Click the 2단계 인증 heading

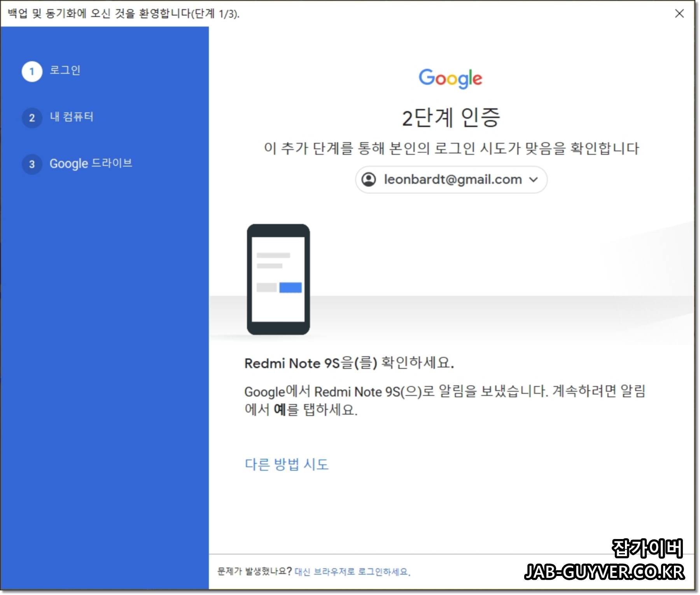point(451,117)
